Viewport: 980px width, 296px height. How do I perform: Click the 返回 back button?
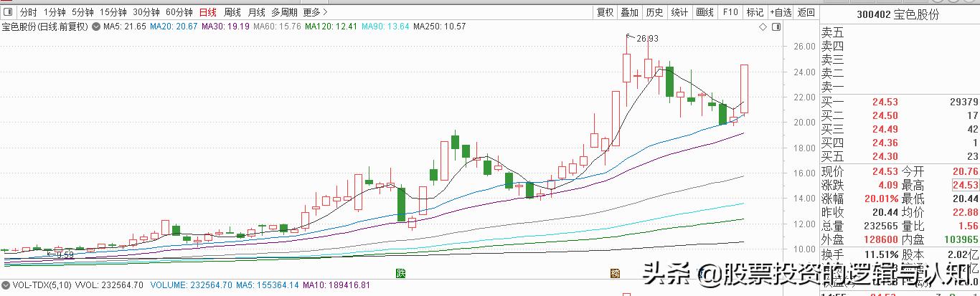pos(806,12)
